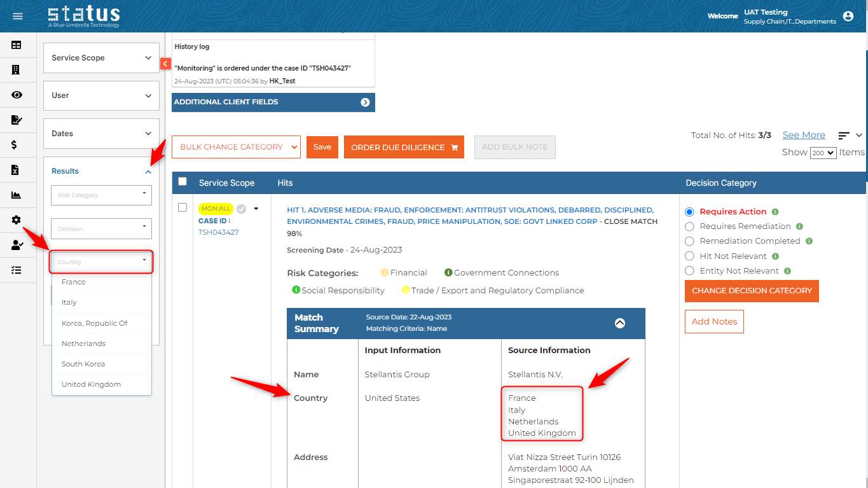Viewport: 868px width, 488px height.
Task: Click the Order Due Diligence button
Action: pos(404,147)
